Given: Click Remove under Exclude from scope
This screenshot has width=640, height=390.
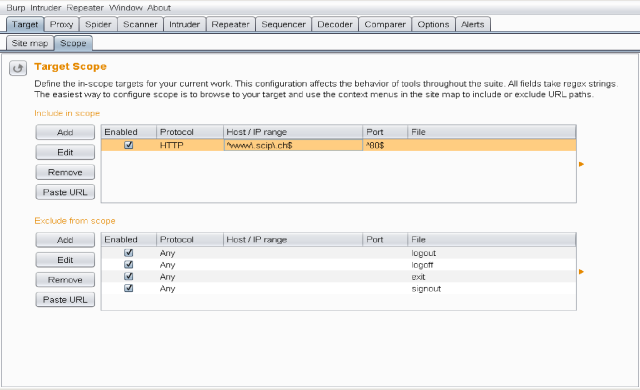Looking at the screenshot, I should tap(65, 280).
